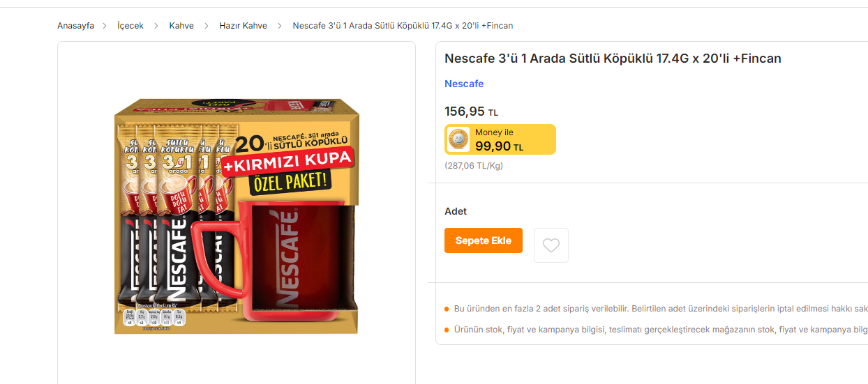Click the product title heading
This screenshot has height=384, width=868.
(x=613, y=59)
